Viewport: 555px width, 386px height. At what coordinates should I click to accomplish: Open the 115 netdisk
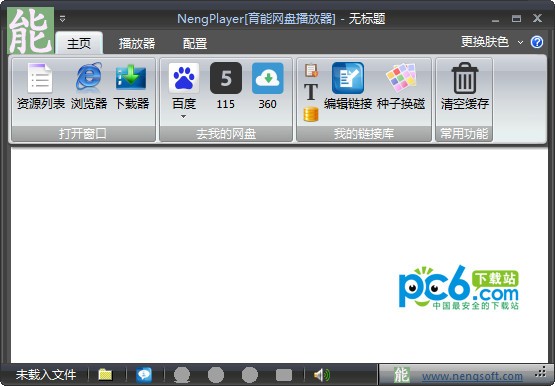226,86
